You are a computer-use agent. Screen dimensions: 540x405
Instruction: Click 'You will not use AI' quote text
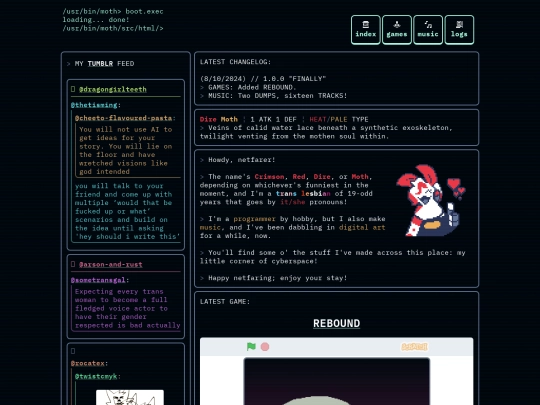(125, 150)
